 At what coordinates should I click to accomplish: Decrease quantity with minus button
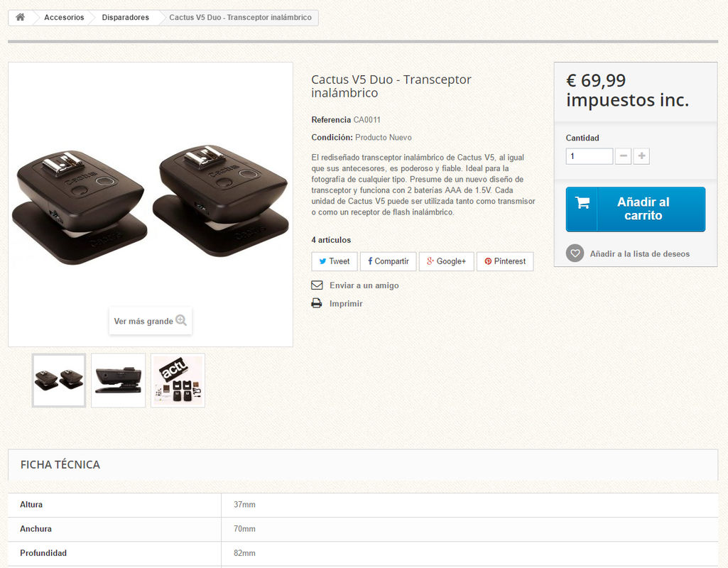coord(623,156)
